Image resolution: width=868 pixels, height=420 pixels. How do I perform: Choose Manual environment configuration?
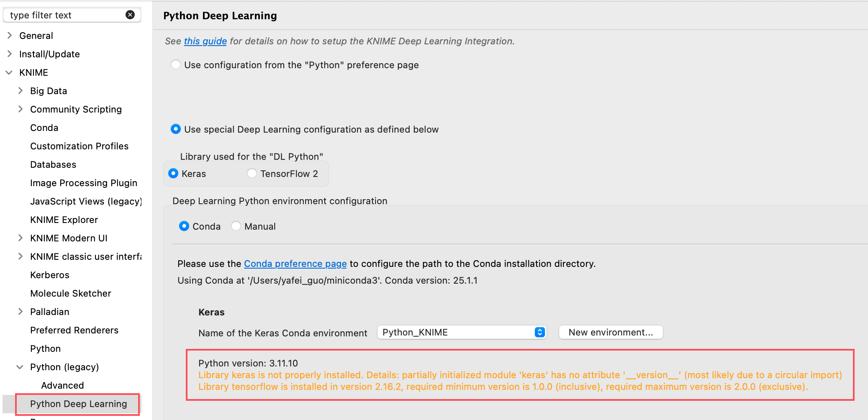(236, 226)
